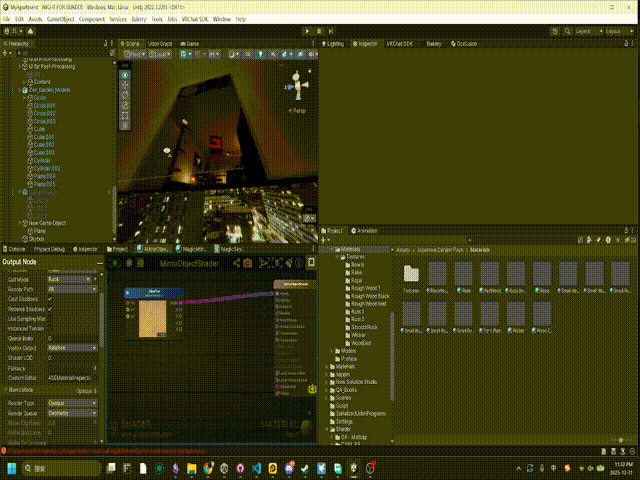Screen dimensions: 640x480
Task: Expand the Zen_Garden_Models hierarchy item
Action: coord(18,90)
